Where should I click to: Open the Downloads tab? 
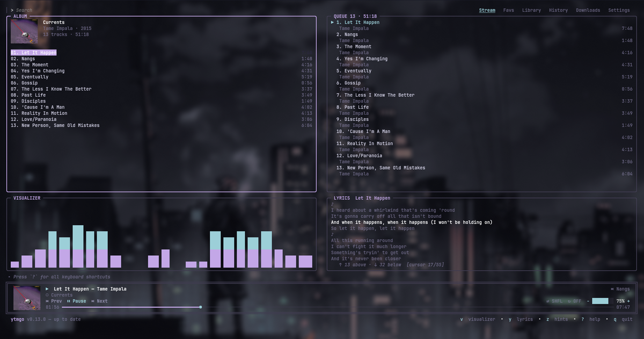(588, 10)
